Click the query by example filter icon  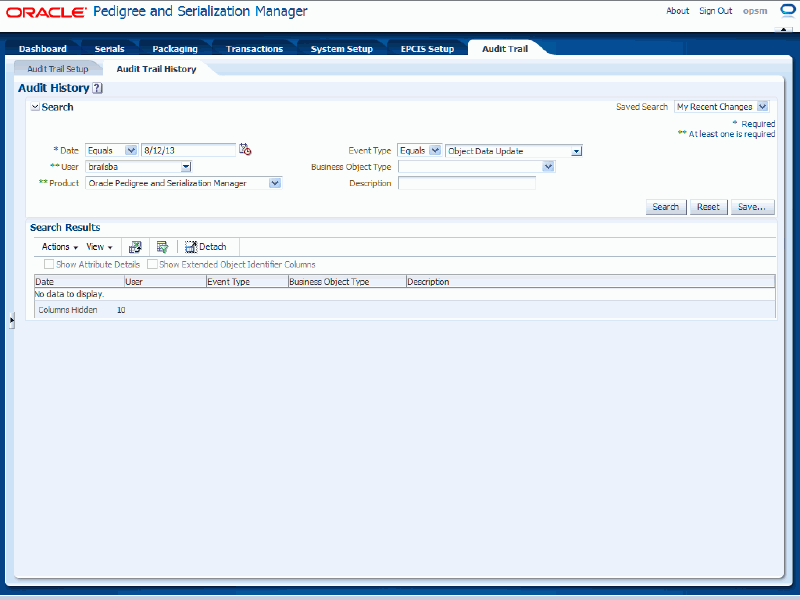(x=162, y=247)
